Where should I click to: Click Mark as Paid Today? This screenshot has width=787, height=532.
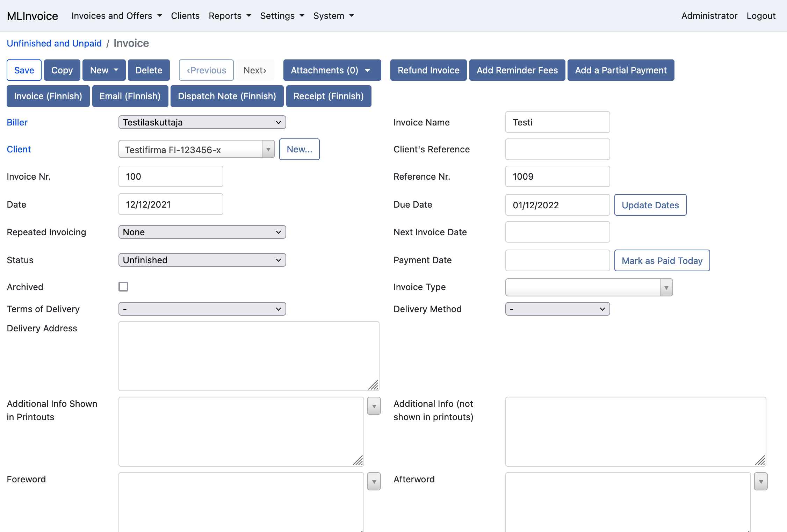pos(662,260)
